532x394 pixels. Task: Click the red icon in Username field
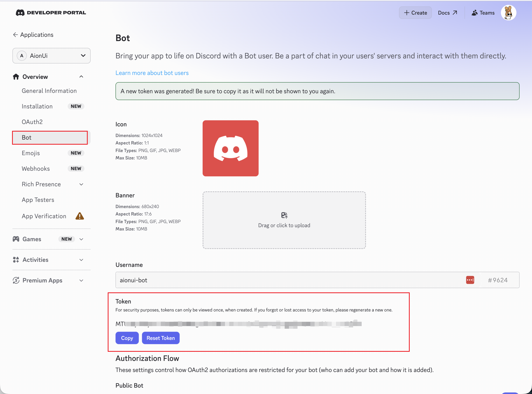click(470, 280)
